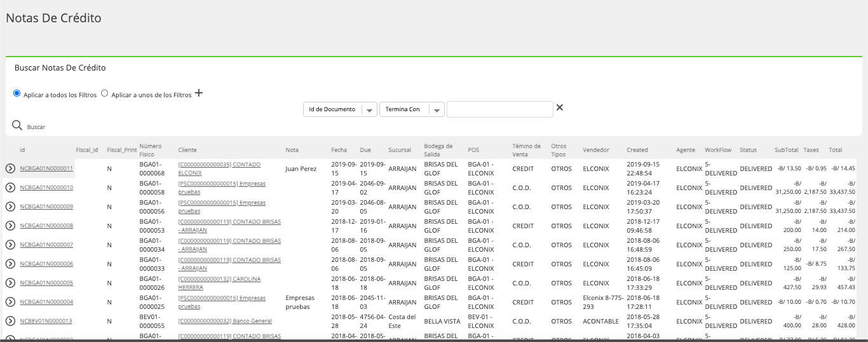
Task: Select 'Aplicar a todos los Filtros' radio
Action: tap(17, 93)
